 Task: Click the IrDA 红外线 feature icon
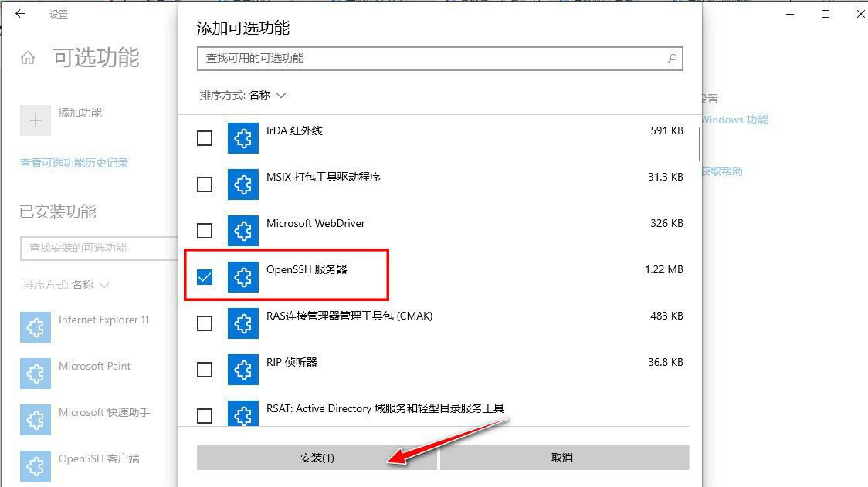coord(243,138)
